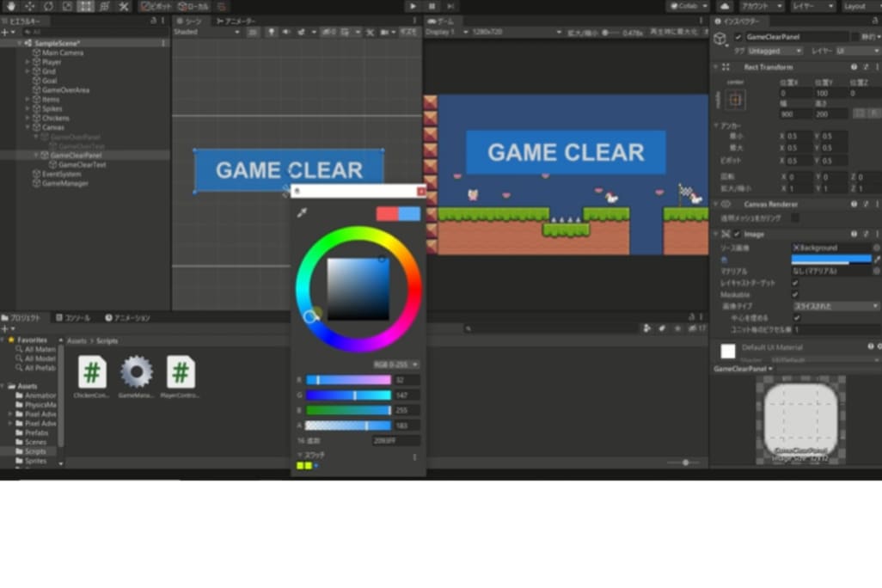This screenshot has height=588, width=882.
Task: Click the alpha channel slider
Action: click(x=348, y=426)
